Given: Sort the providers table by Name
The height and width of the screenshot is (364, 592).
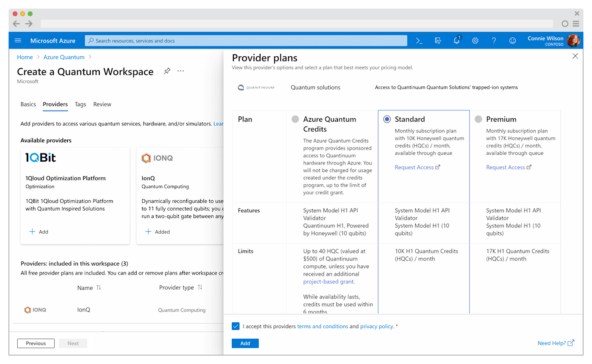Looking at the screenshot, I should 99,288.
